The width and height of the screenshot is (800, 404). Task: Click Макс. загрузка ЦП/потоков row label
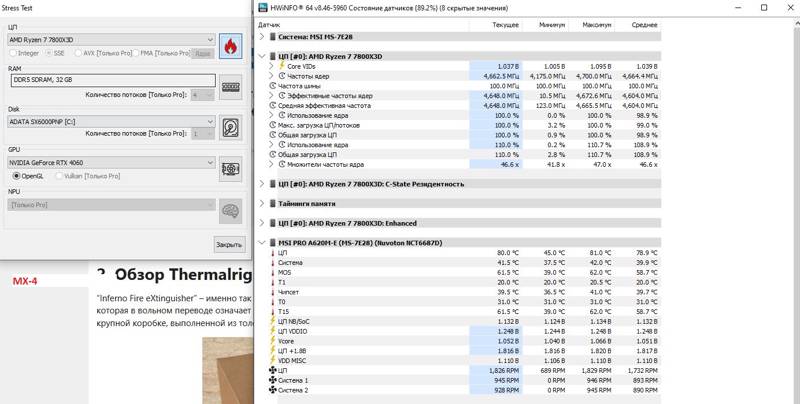319,125
